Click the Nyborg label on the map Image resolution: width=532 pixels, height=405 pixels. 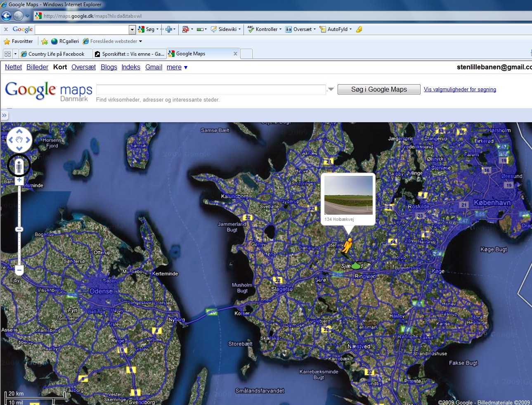click(x=177, y=320)
